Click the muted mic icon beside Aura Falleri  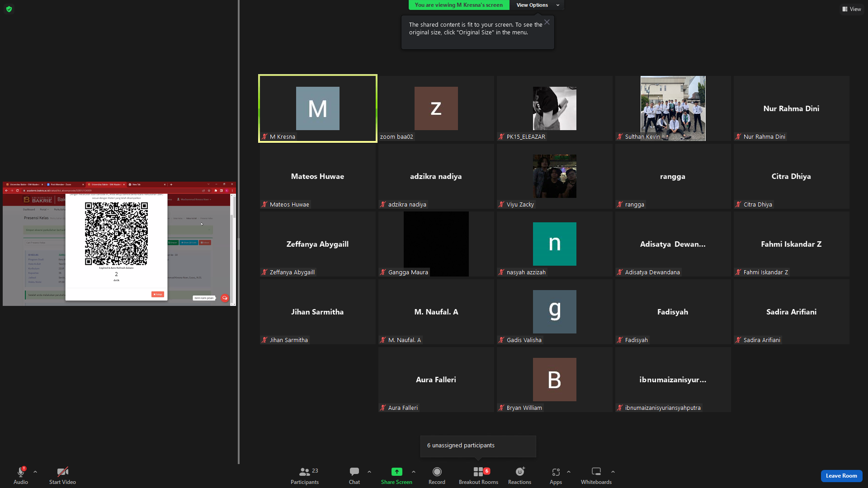pyautogui.click(x=383, y=408)
